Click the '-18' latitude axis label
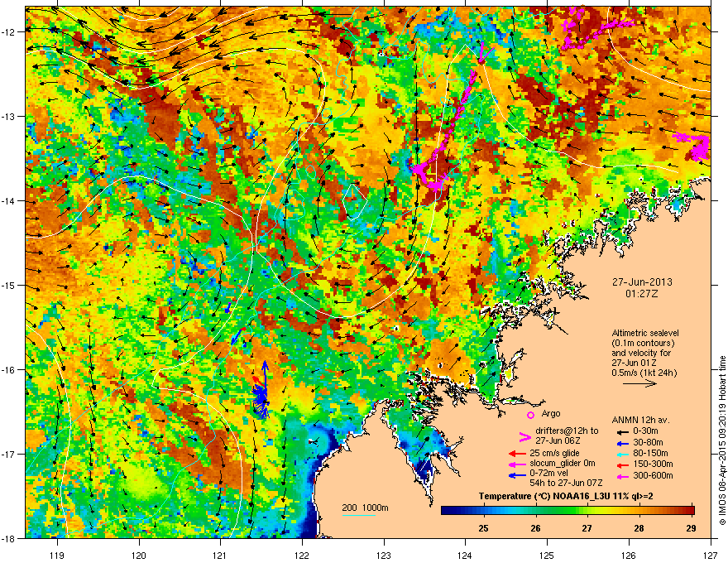Viewport: 728px width, 563px height. pos(9,538)
